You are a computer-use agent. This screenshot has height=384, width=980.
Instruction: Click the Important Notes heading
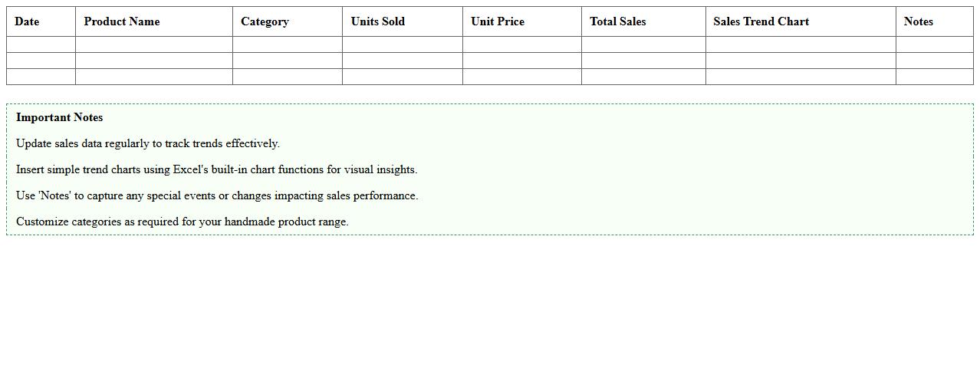60,117
